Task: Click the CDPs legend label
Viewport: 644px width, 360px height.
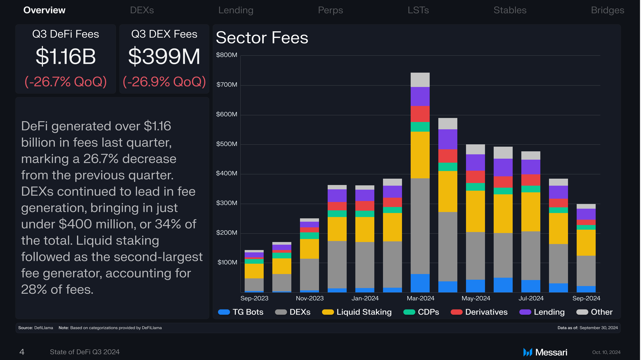Action: [428, 312]
